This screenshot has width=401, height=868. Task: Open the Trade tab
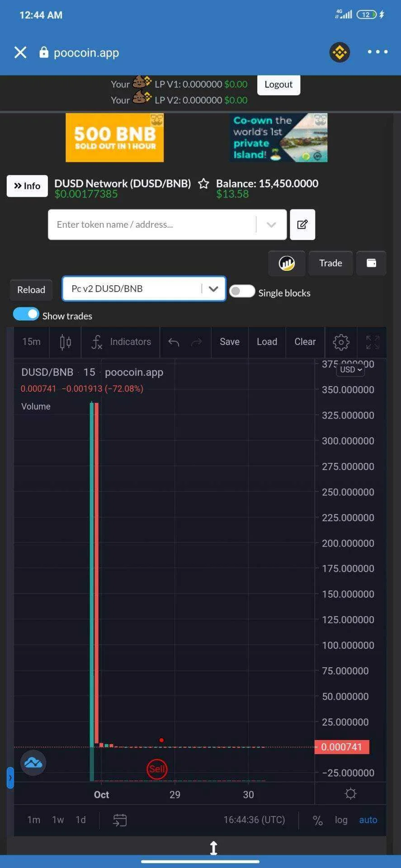(330, 263)
